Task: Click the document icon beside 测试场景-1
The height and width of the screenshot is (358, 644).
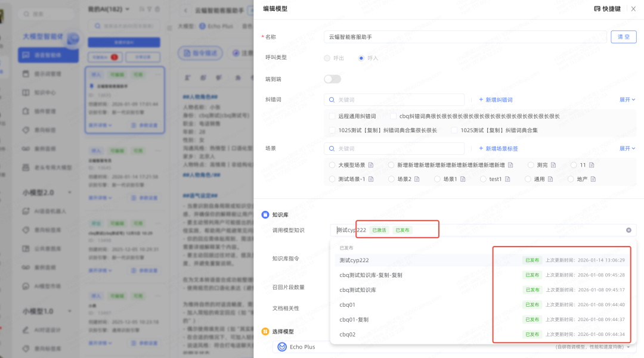Action: [x=371, y=179]
